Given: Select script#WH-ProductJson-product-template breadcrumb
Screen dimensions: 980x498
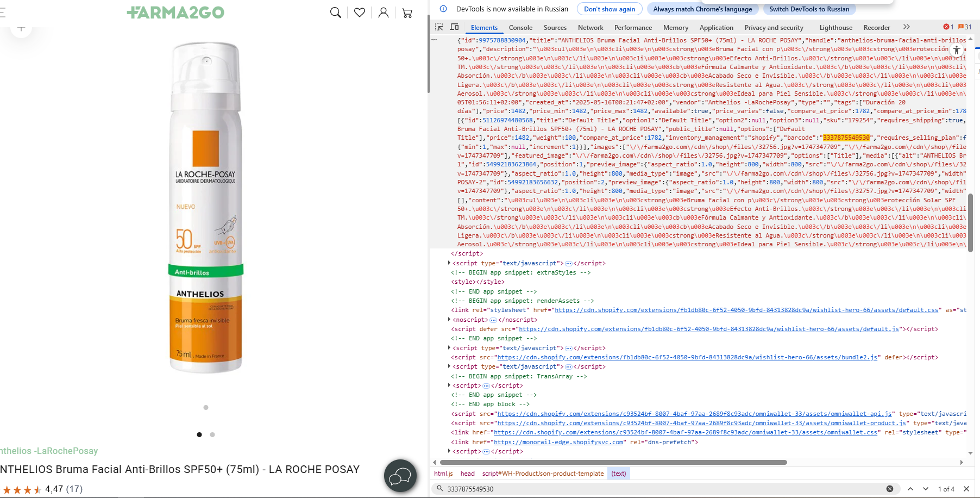Looking at the screenshot, I should tap(543, 474).
